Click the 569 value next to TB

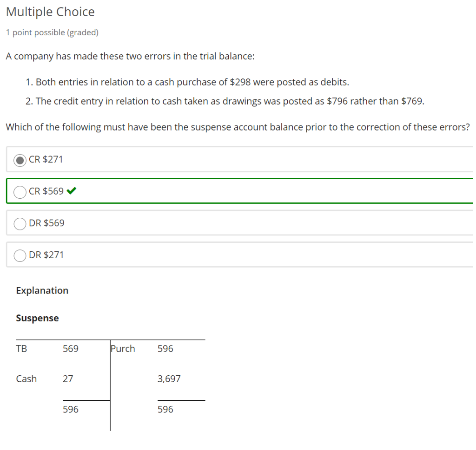click(x=70, y=348)
